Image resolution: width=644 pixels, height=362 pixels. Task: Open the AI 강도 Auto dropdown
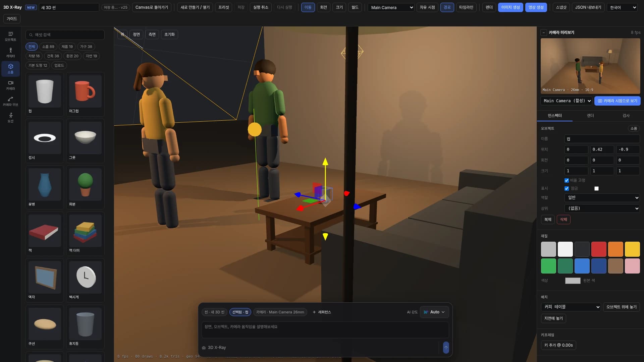tap(434, 312)
